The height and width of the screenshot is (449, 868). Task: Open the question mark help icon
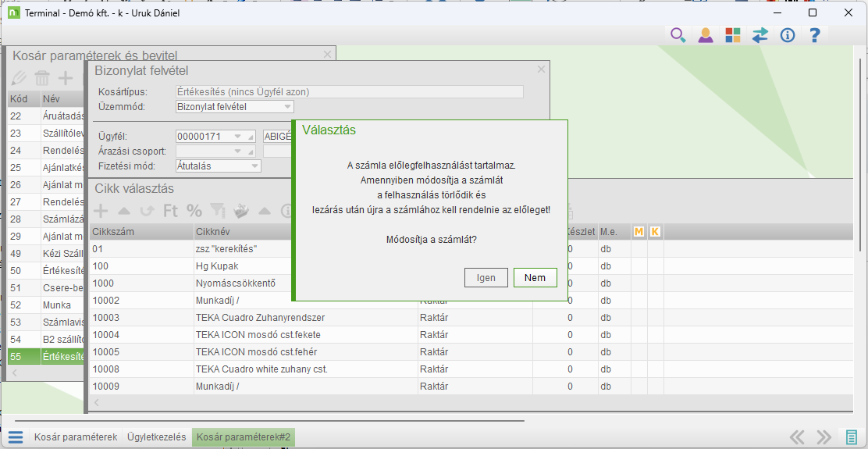click(x=814, y=35)
